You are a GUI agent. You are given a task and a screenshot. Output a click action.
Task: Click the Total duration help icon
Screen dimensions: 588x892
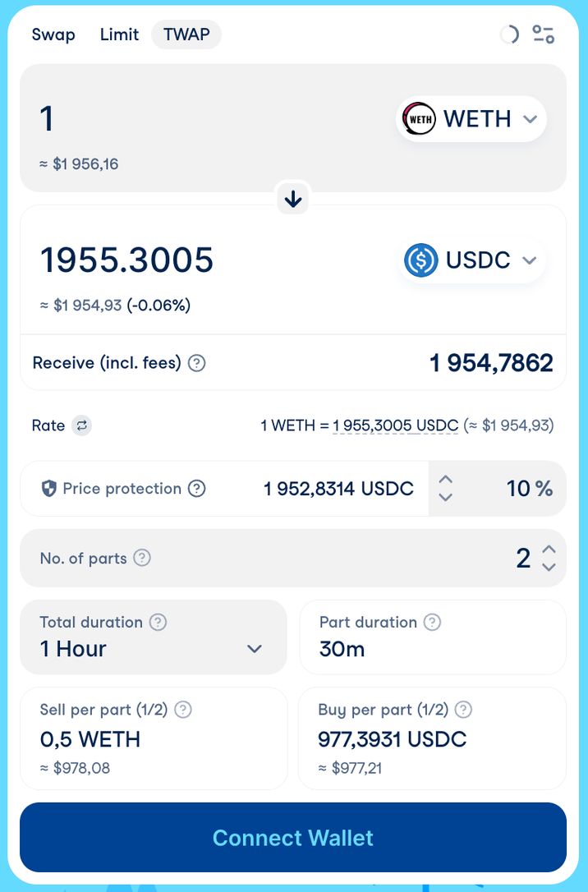(158, 623)
